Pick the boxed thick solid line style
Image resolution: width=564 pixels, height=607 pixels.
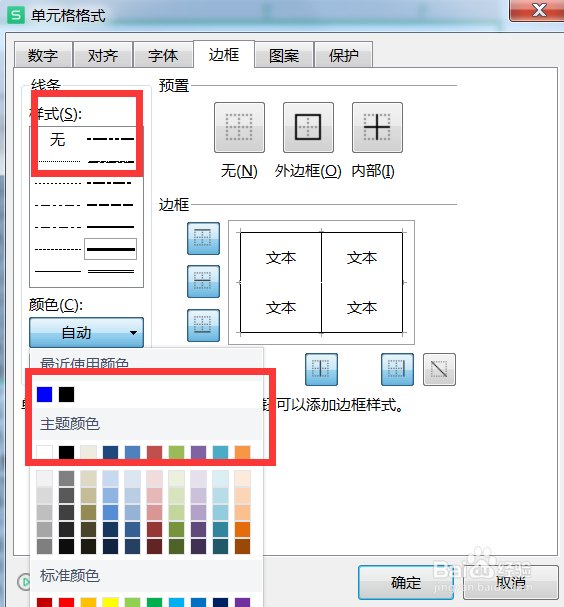(110, 249)
